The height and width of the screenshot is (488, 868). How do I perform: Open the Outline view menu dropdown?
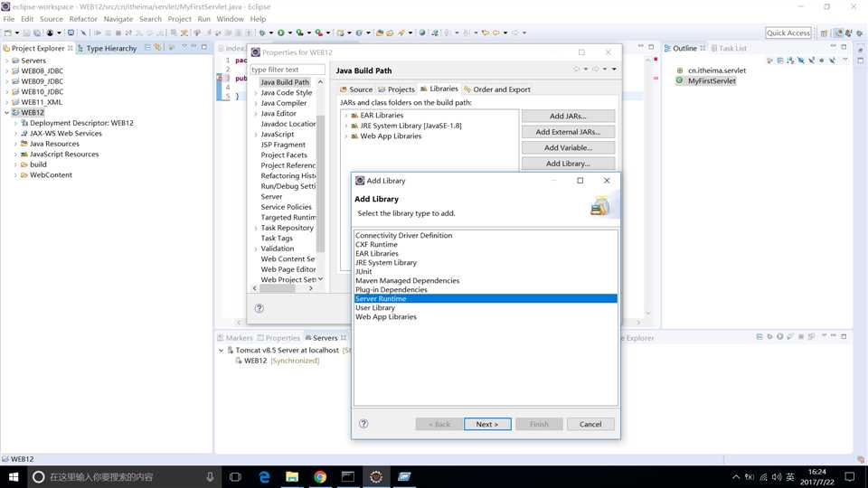(844, 60)
